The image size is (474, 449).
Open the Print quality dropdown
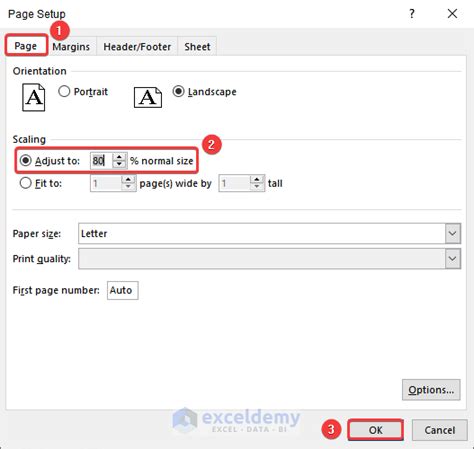click(x=452, y=258)
